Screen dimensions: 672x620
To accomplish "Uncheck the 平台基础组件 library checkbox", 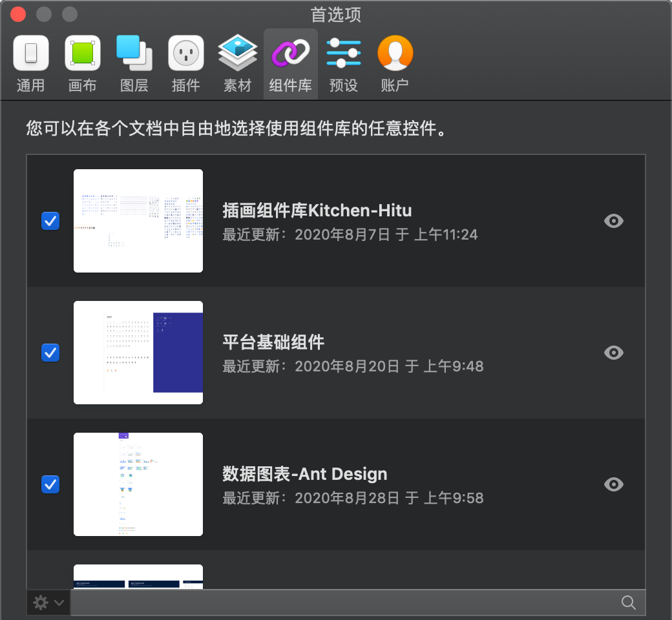I will [x=50, y=353].
